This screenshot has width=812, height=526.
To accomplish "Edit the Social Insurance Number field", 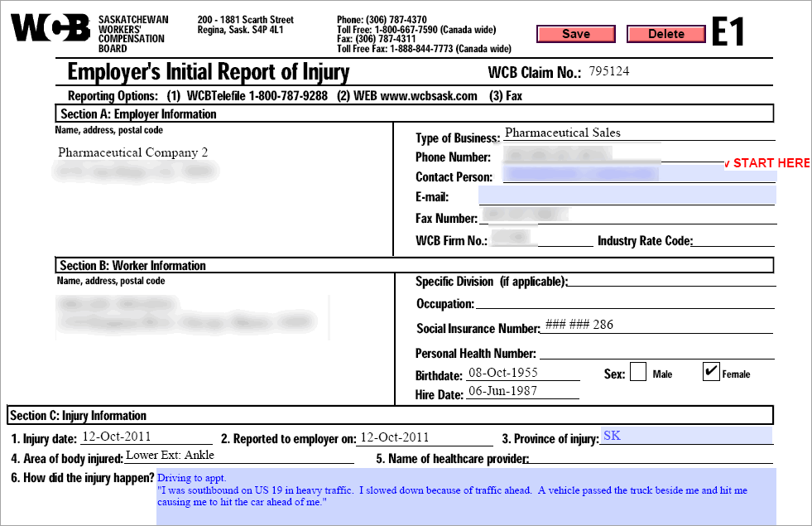I will (656, 326).
